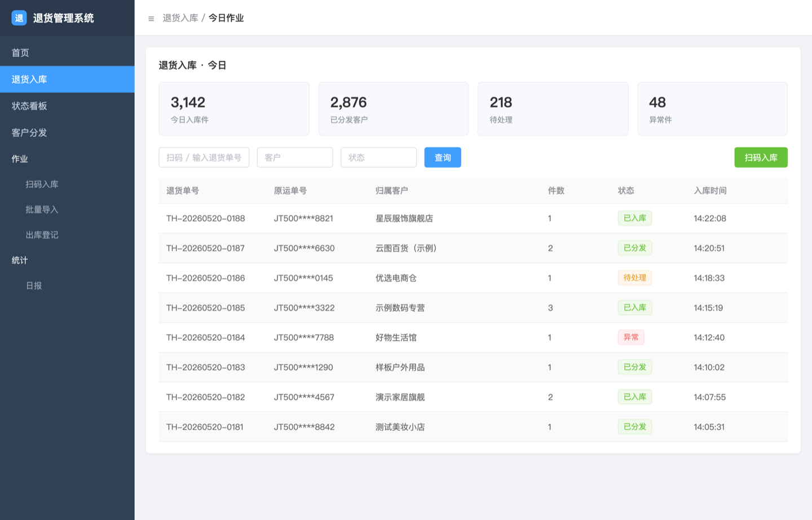Click 已入库 tag in row 0188

tap(635, 218)
